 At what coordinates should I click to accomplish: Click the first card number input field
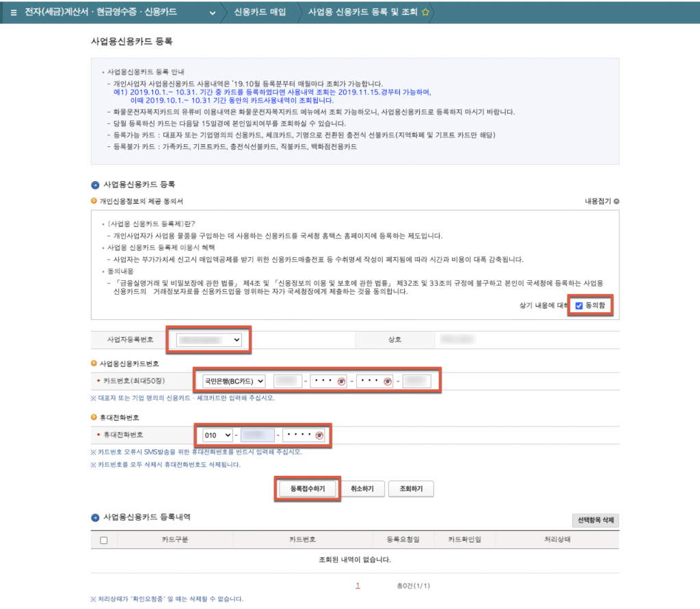[288, 381]
